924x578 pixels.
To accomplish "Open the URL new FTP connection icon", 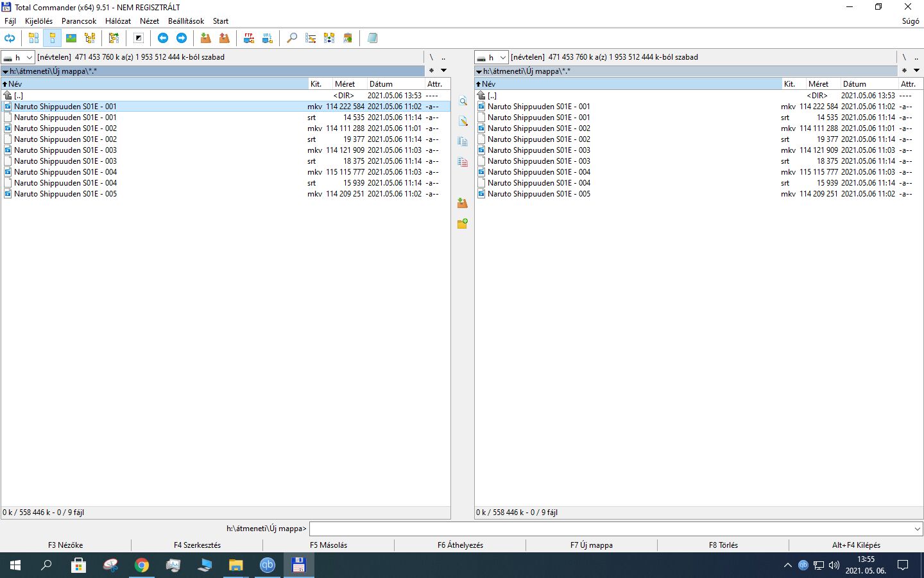I will (x=268, y=39).
